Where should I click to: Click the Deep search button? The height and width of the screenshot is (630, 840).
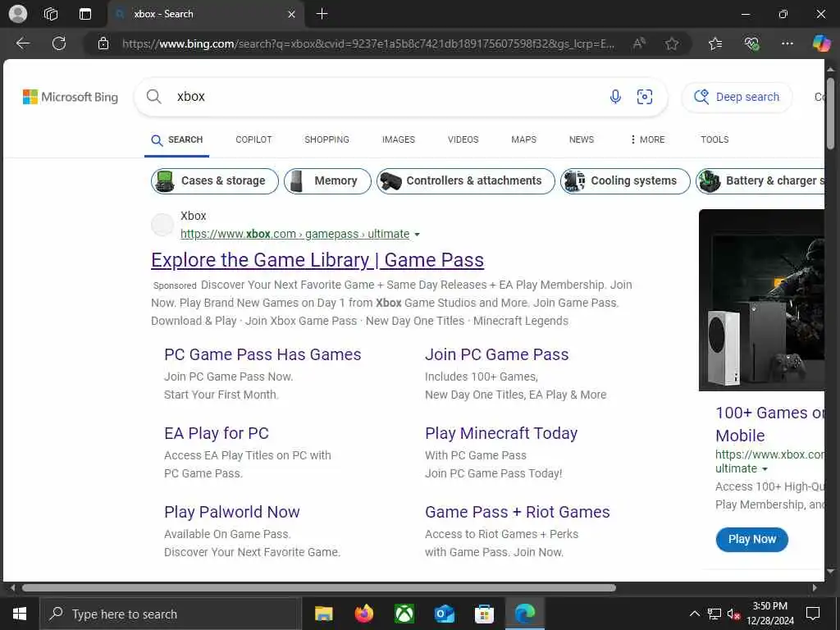pyautogui.click(x=737, y=97)
